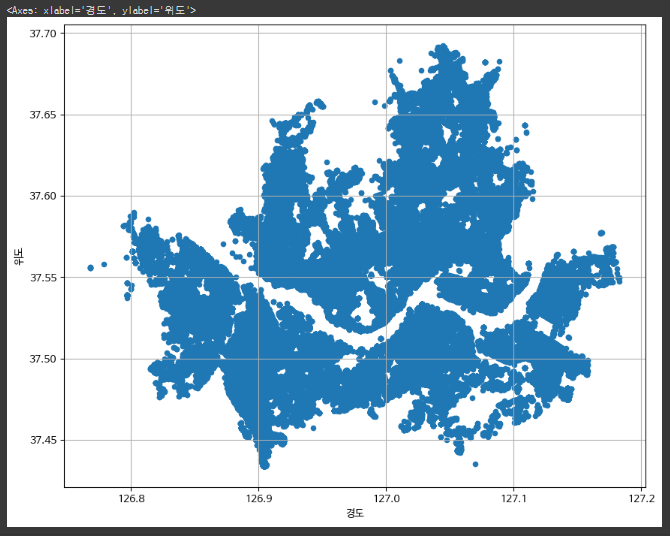This screenshot has width=670, height=536.
Task: Click the 127.2 x-axis tick label
Action: tap(641, 498)
